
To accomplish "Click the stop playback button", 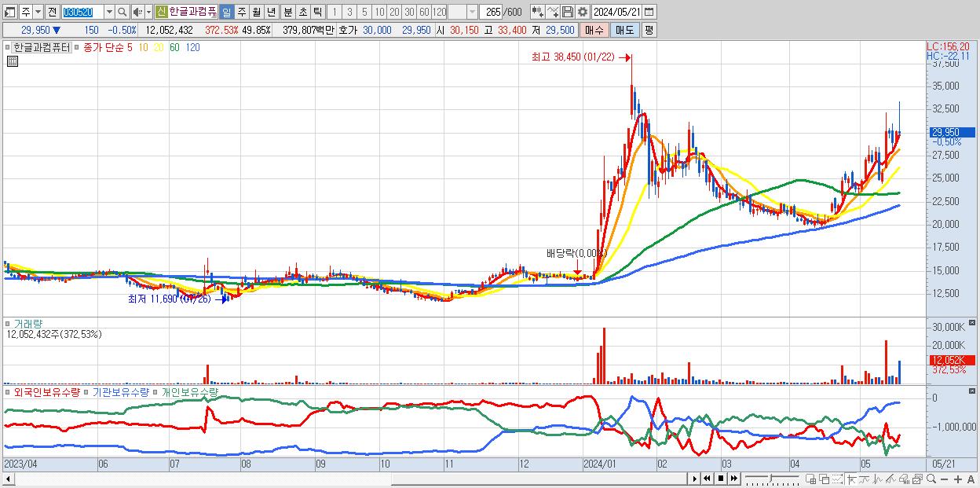I will [x=721, y=479].
